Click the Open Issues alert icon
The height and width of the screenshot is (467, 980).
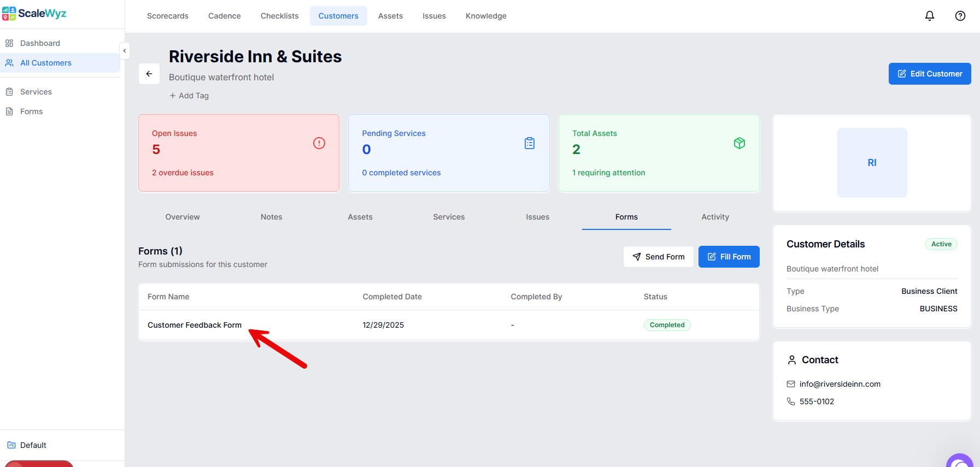(319, 143)
